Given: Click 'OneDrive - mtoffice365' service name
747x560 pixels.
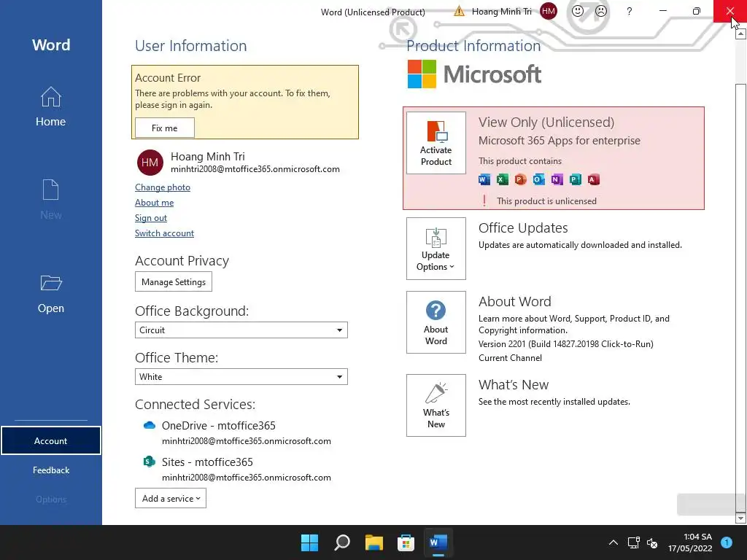Looking at the screenshot, I should [219, 425].
